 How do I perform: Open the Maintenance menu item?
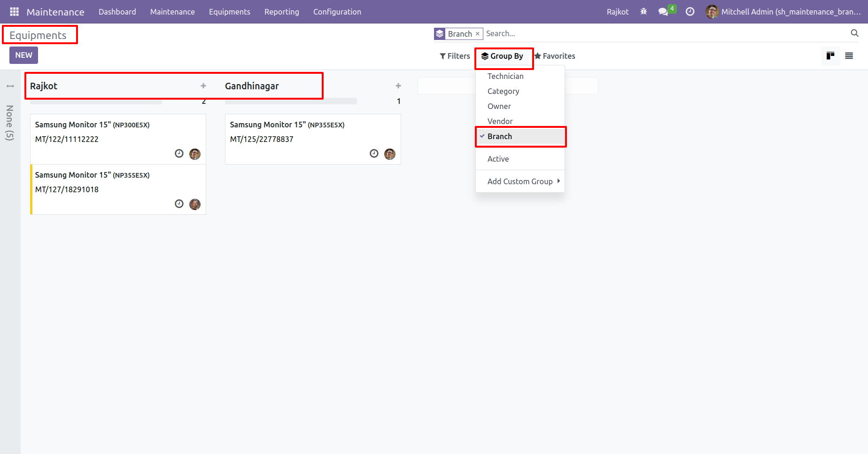click(x=172, y=12)
